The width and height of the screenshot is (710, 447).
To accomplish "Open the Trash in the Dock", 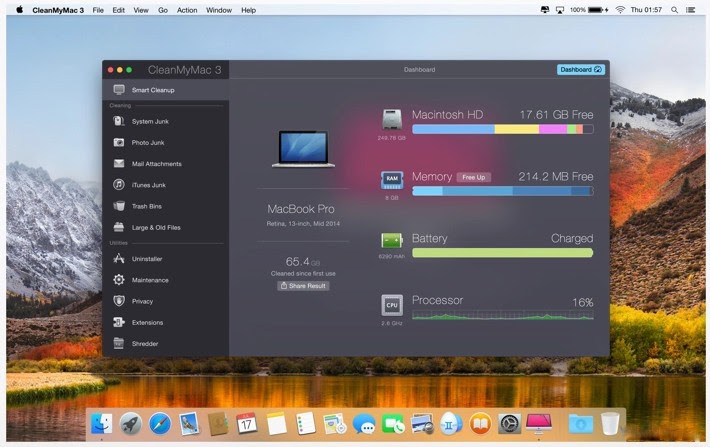I will 610,424.
